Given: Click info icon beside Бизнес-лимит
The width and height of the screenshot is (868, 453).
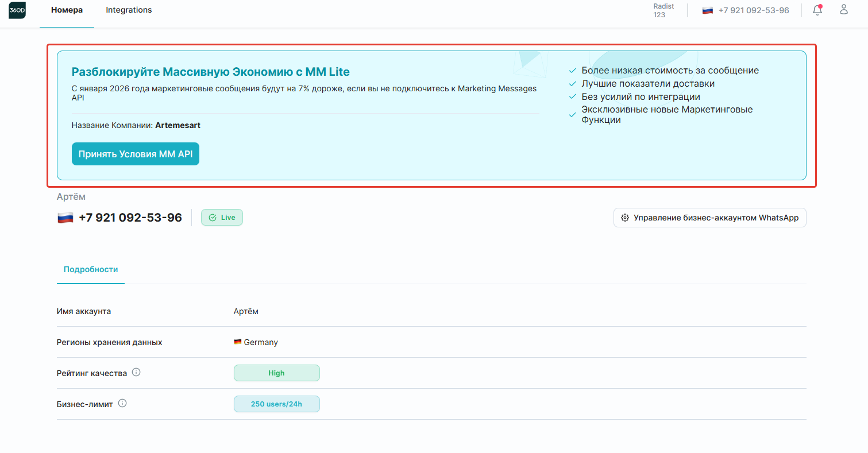Looking at the screenshot, I should pos(122,403).
